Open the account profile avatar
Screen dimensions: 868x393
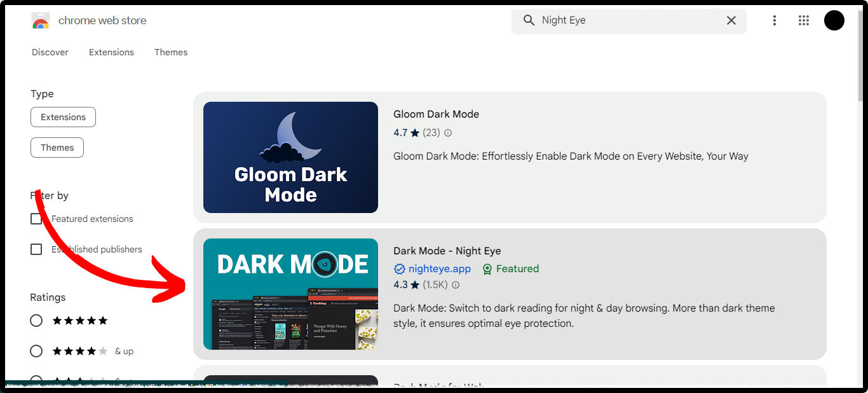click(x=834, y=20)
